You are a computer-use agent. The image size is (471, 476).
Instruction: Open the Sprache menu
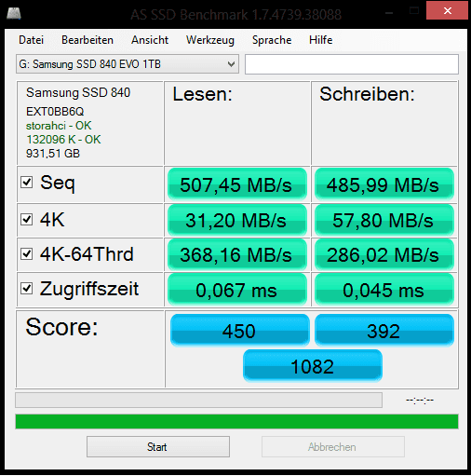(x=272, y=40)
